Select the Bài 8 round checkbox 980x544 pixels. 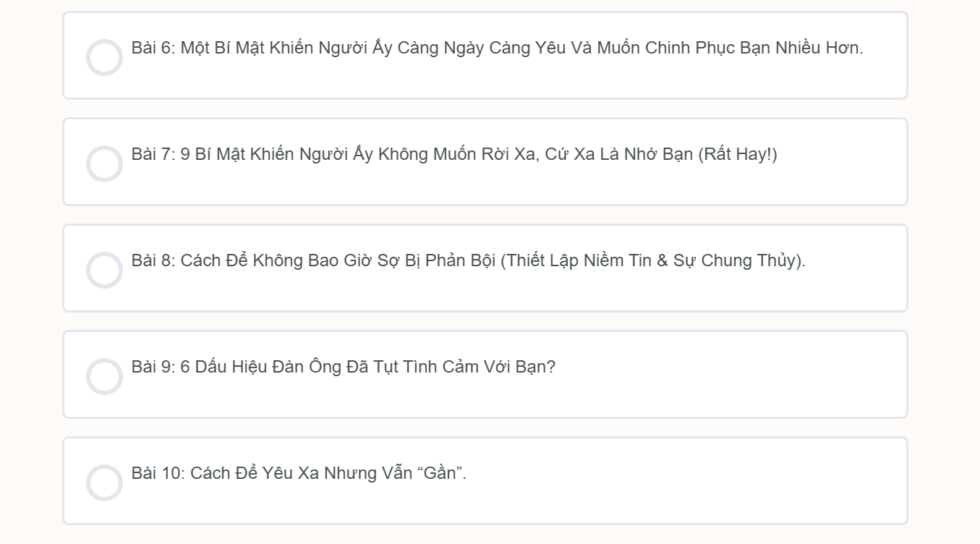tap(104, 270)
